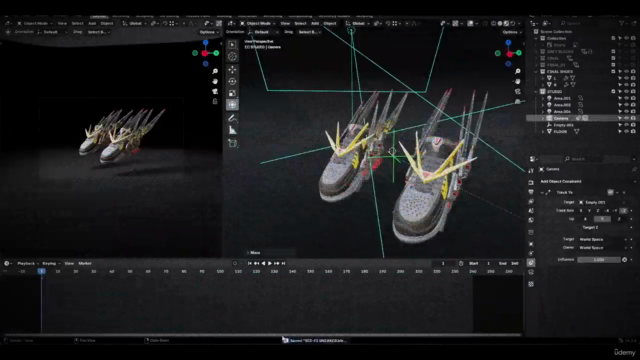Click the zoom magnifier in left viewport

click(x=215, y=71)
